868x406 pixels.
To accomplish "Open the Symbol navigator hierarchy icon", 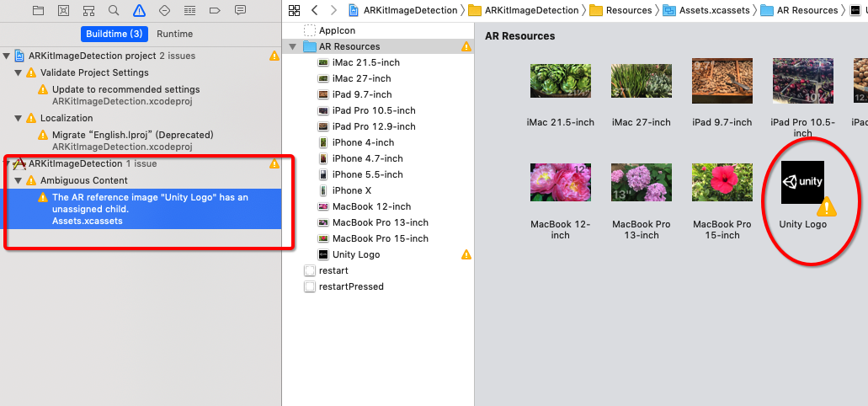I will pos(88,10).
